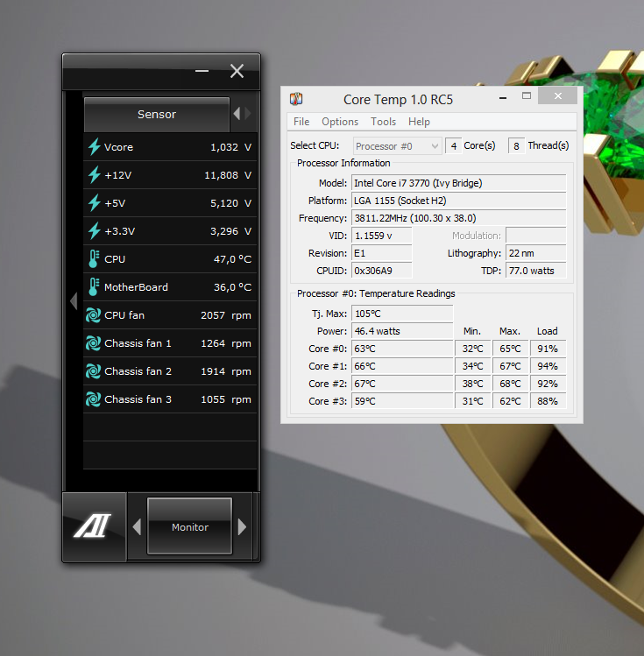Viewport: 644px width, 656px height.
Task: Click the Tj. Max value 105°C
Action: tap(402, 314)
